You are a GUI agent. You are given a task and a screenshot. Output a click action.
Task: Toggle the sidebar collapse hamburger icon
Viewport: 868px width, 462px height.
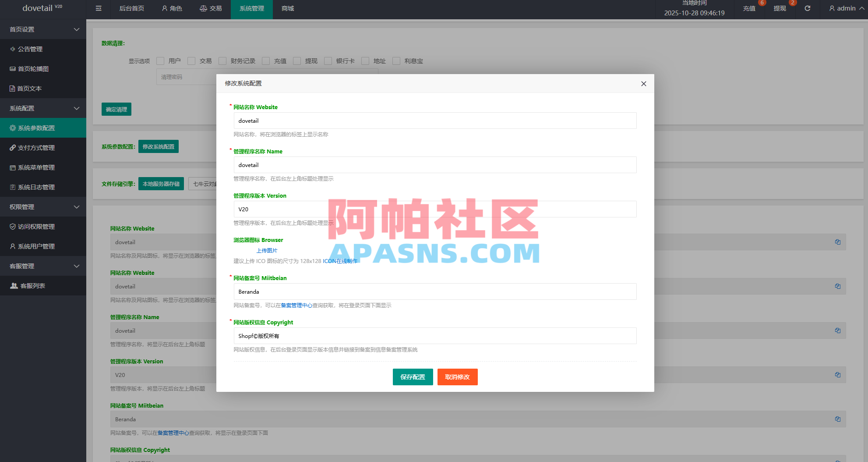(99, 8)
